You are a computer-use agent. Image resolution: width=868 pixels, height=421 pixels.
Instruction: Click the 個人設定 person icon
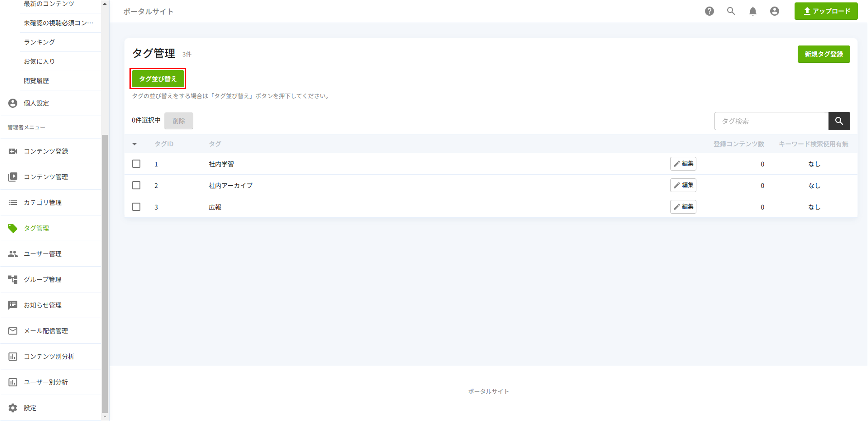pyautogui.click(x=13, y=103)
